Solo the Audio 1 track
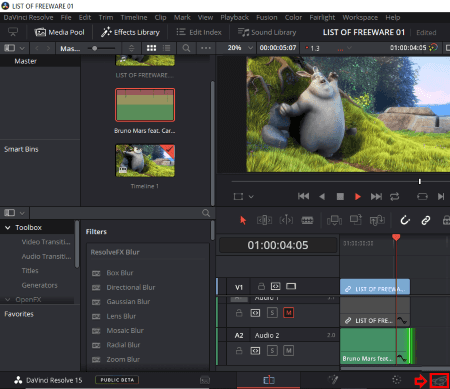450x389 pixels. tap(272, 313)
